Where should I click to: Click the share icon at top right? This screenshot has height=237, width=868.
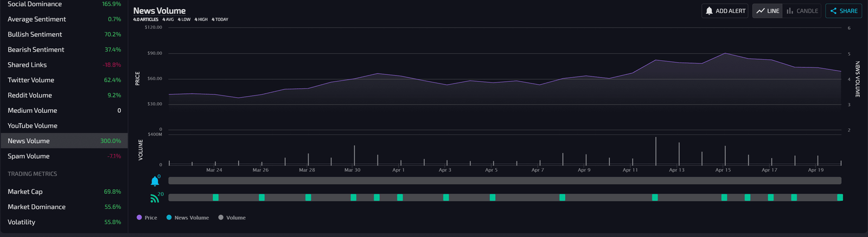tap(833, 11)
